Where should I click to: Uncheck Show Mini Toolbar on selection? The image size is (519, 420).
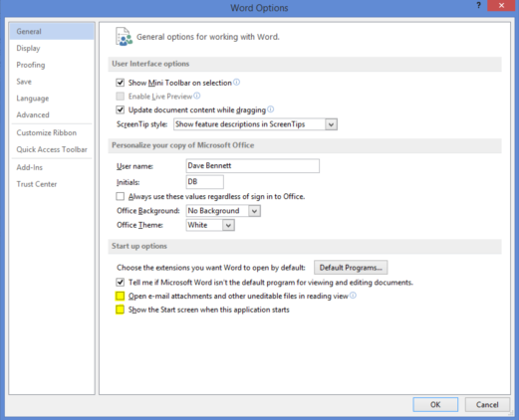(x=120, y=83)
